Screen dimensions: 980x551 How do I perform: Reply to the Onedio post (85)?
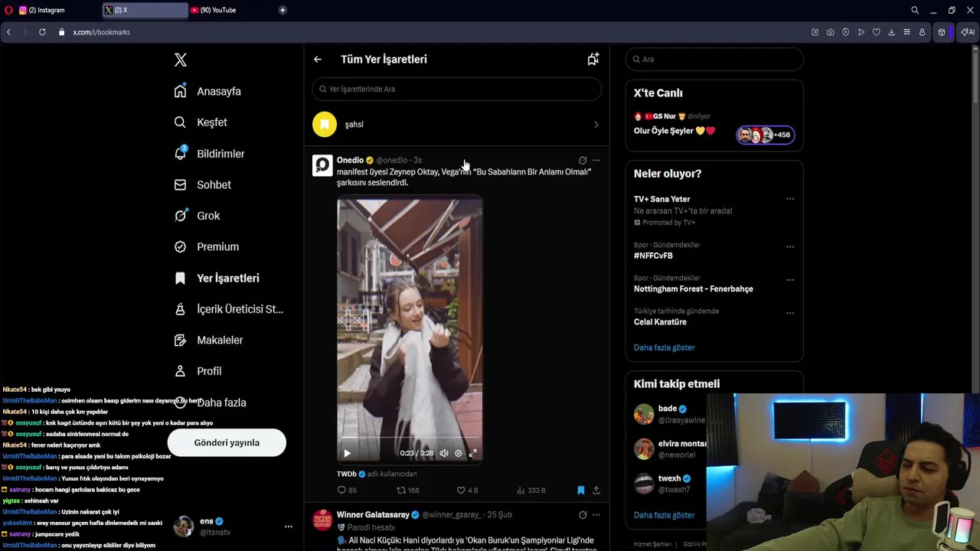347,490
